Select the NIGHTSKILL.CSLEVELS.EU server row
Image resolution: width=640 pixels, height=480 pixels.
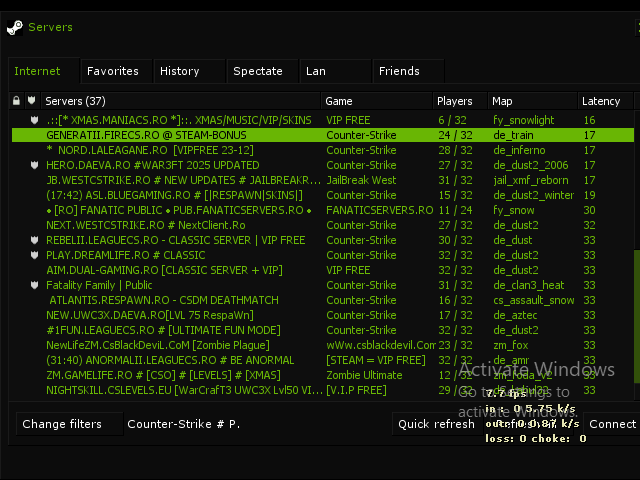[x=322, y=390]
